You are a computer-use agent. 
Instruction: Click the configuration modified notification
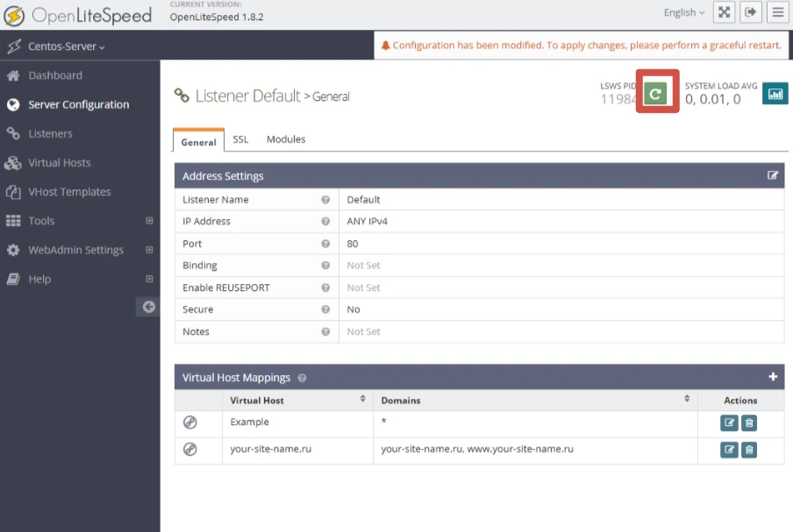tap(581, 46)
